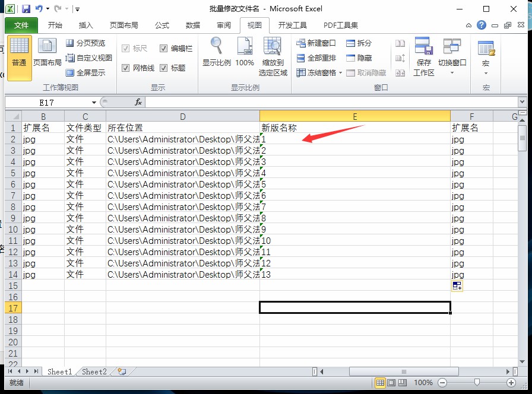
Task: Open Custom Views (自定义视图)
Action: point(89,58)
